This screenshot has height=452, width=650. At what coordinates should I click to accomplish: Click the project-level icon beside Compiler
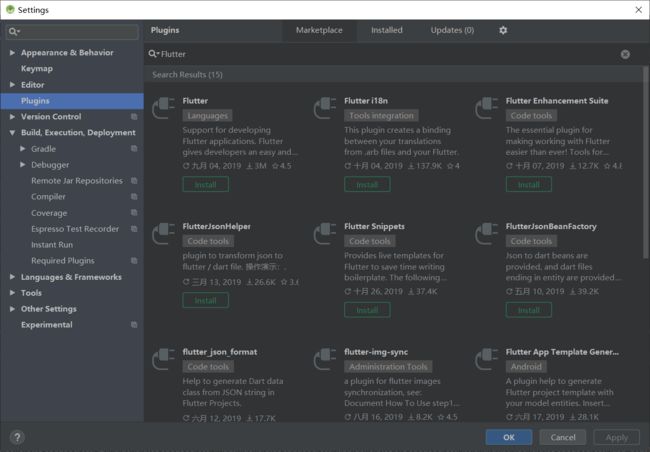tap(134, 197)
